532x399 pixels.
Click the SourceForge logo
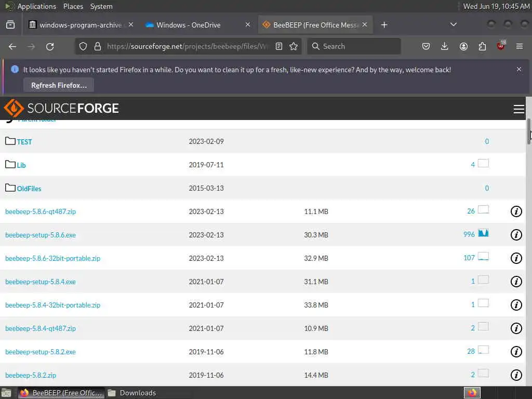coord(61,108)
